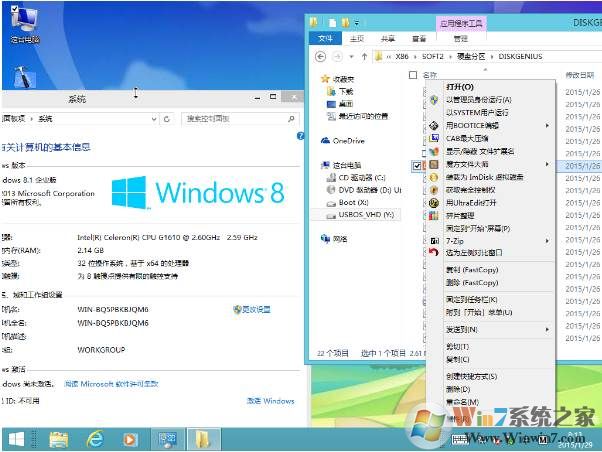Screen dimensions: 602x452
Task: Select USBOS_VHD (Y:) drive in navigation pane
Action: [360, 215]
